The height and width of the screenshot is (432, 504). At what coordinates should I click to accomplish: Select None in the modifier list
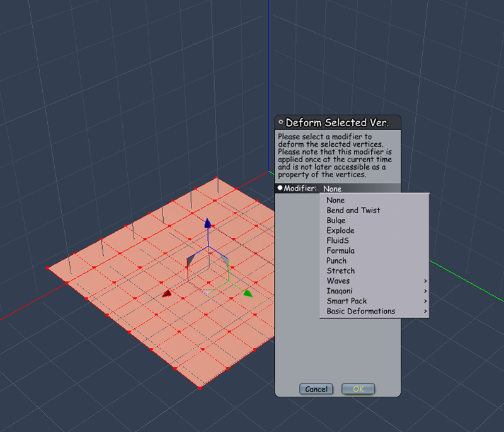tap(374, 200)
